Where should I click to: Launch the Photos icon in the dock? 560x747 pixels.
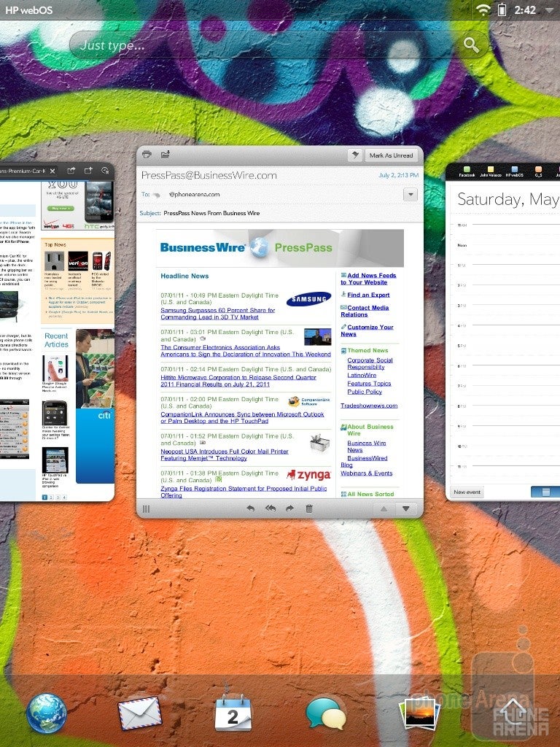coord(419,713)
